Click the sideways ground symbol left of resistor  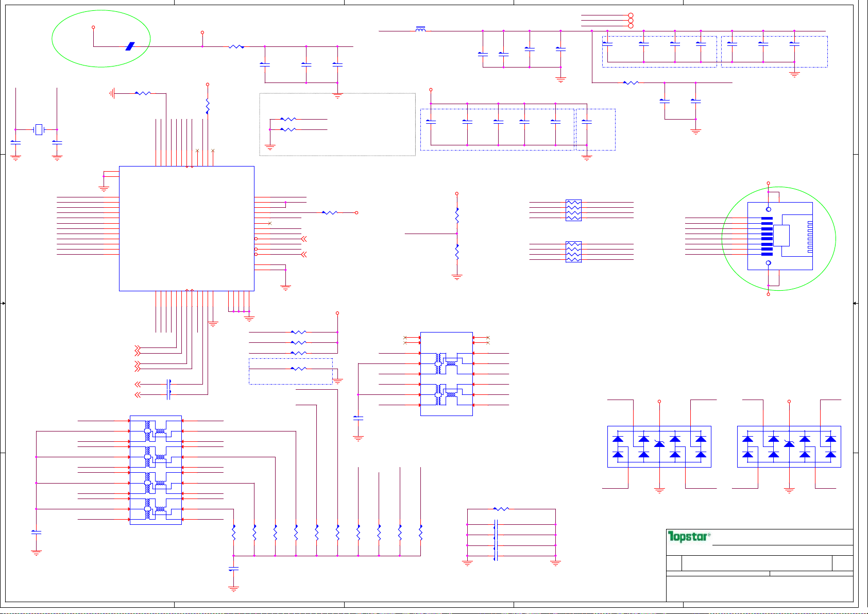click(x=112, y=93)
